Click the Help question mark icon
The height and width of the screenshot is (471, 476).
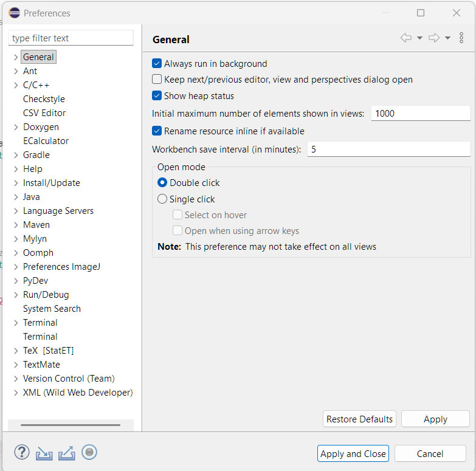22,452
